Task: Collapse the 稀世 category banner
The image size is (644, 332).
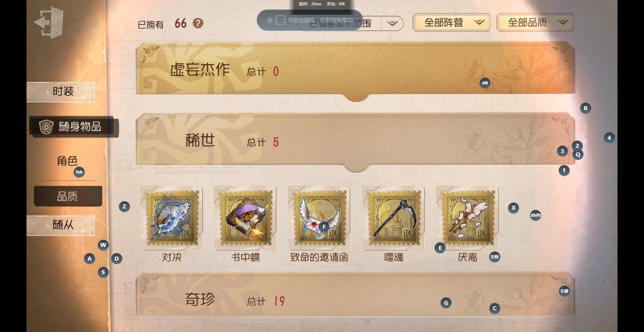Action: (356, 139)
